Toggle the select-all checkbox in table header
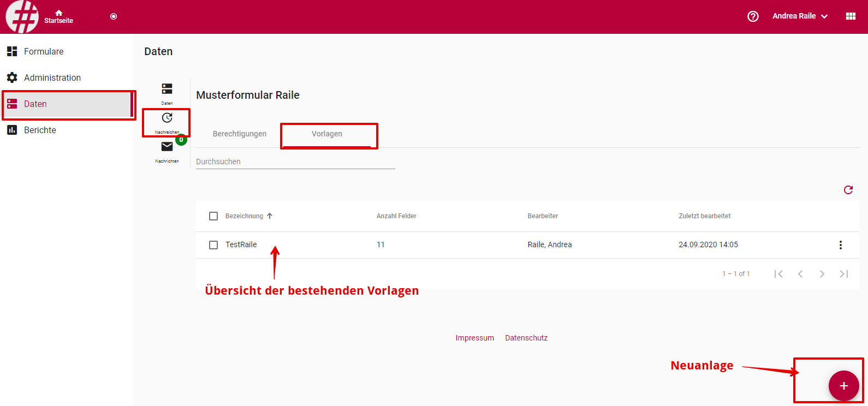This screenshot has height=406, width=868. pyautogui.click(x=213, y=216)
